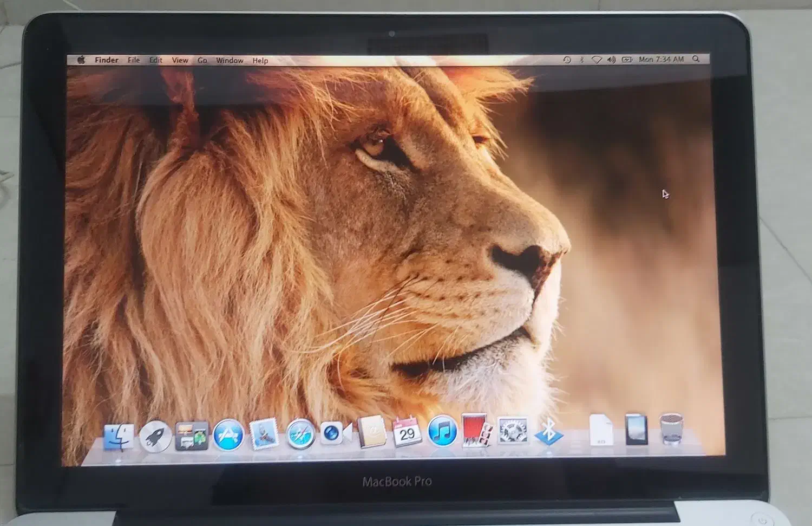Expand the Wi-Fi status menu
Image resolution: width=812 pixels, height=526 pixels.
coord(597,60)
